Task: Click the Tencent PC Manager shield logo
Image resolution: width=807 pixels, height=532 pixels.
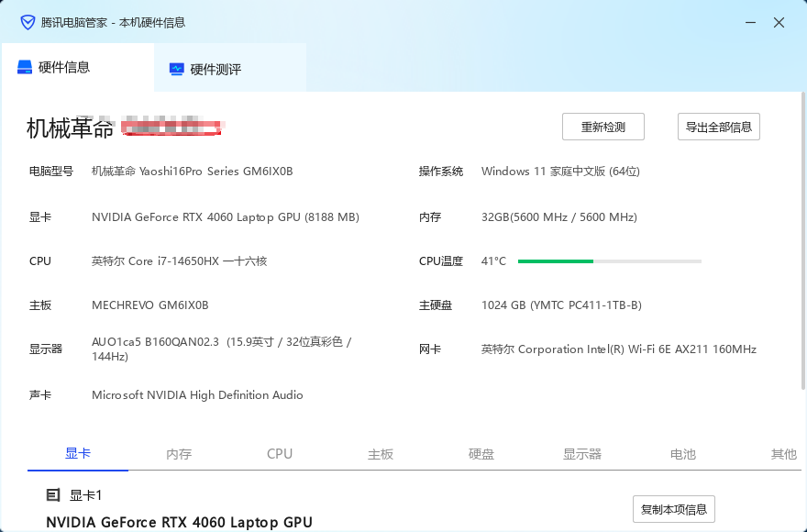Action: click(28, 23)
